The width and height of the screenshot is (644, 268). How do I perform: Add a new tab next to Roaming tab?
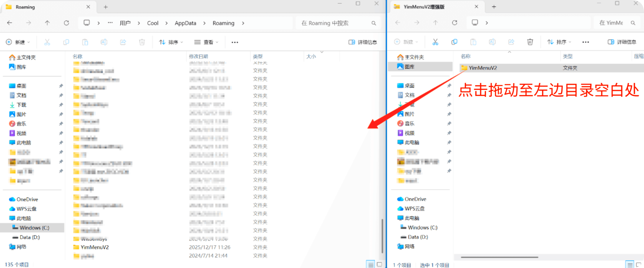click(x=106, y=7)
